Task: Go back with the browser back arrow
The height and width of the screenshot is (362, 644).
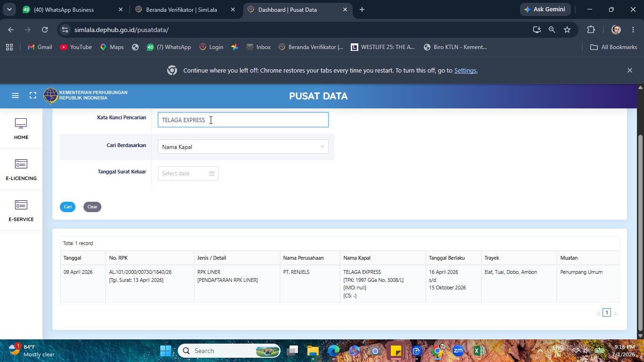Action: pos(11,30)
